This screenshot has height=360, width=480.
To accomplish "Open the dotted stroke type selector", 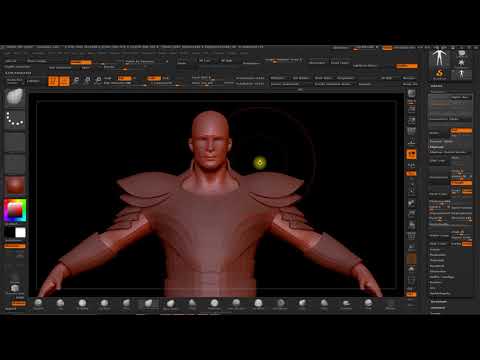I will 15,119.
